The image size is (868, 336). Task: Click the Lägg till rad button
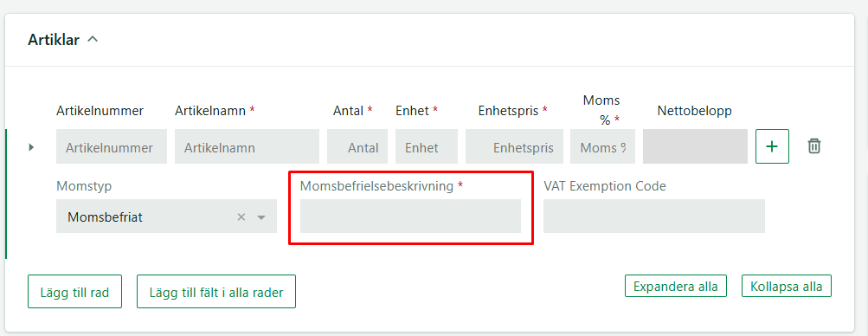click(74, 292)
